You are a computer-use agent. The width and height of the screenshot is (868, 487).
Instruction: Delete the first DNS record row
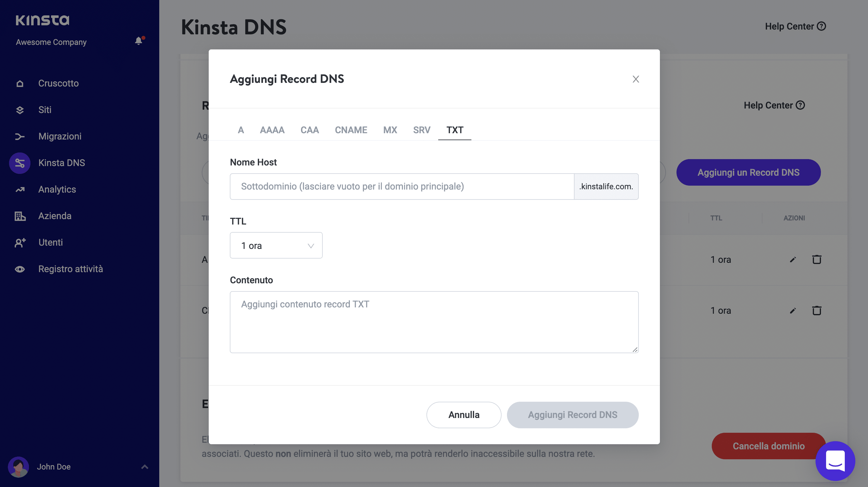[x=816, y=259]
